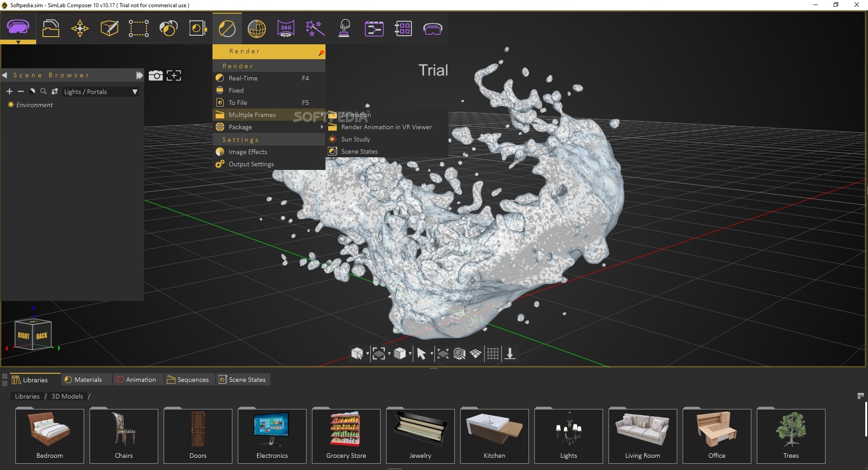This screenshot has height=470, width=868.
Task: Choose Scene States from the render submenu
Action: point(387,151)
